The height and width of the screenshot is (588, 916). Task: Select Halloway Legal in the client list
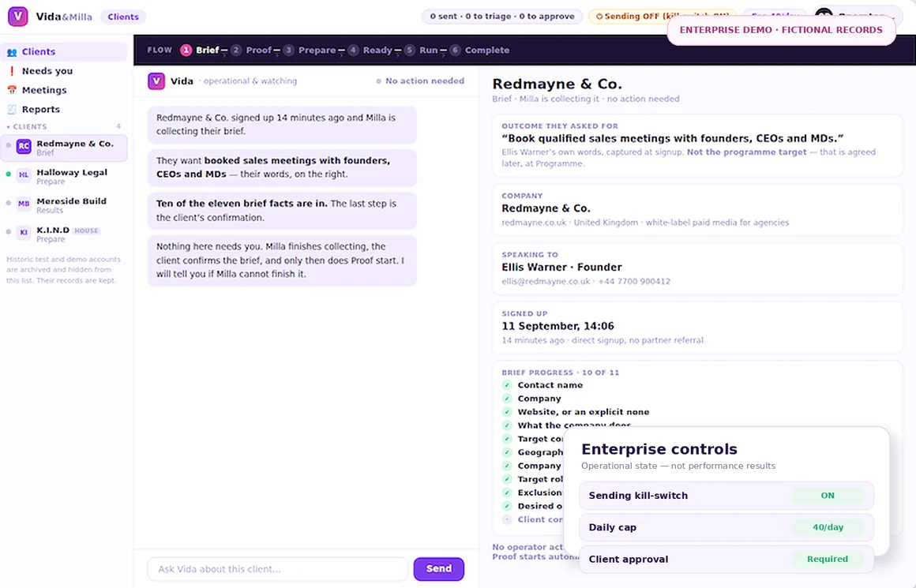tap(64, 176)
